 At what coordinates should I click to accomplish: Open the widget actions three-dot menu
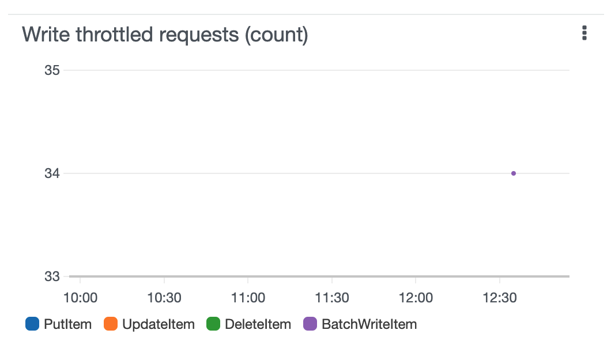coord(584,33)
